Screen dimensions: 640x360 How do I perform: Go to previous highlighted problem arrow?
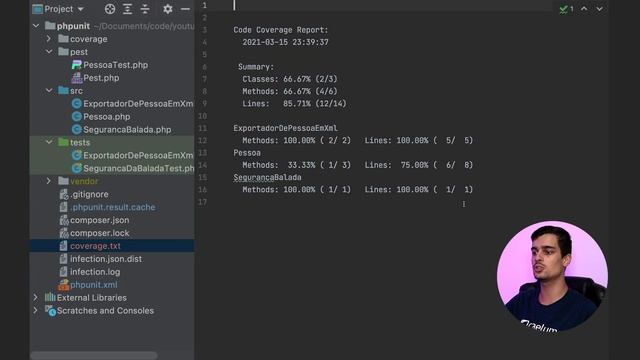click(x=584, y=9)
